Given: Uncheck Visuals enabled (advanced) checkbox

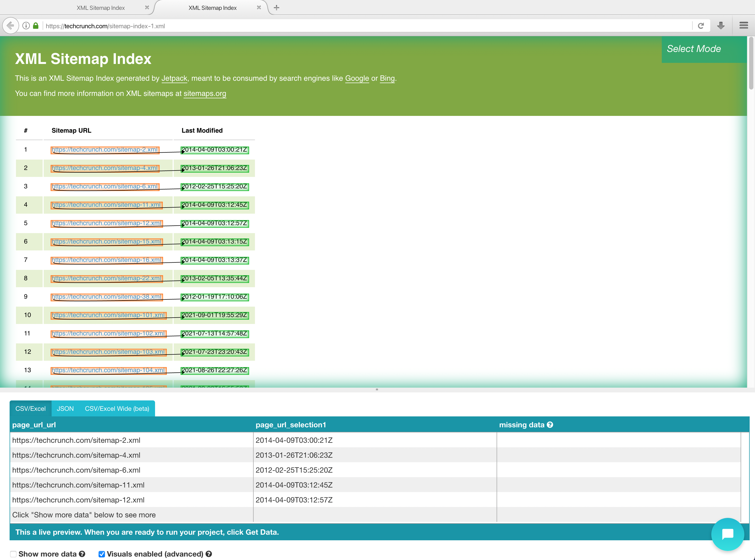Looking at the screenshot, I should point(101,554).
